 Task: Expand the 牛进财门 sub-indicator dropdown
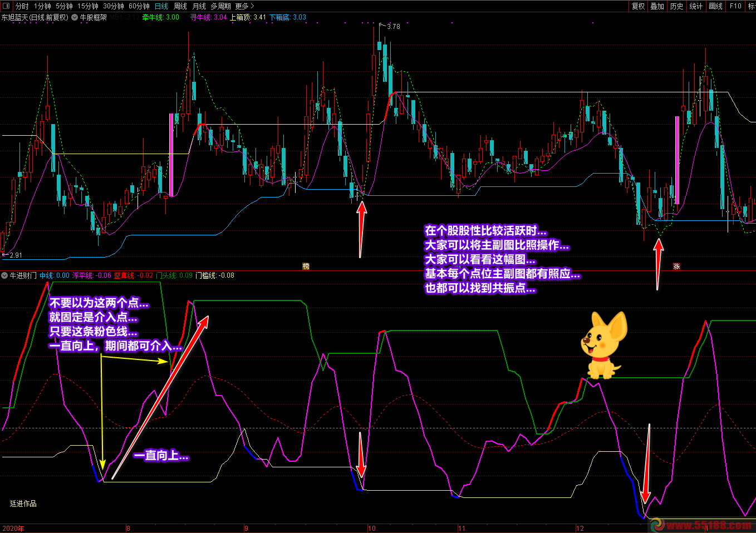coord(4,275)
